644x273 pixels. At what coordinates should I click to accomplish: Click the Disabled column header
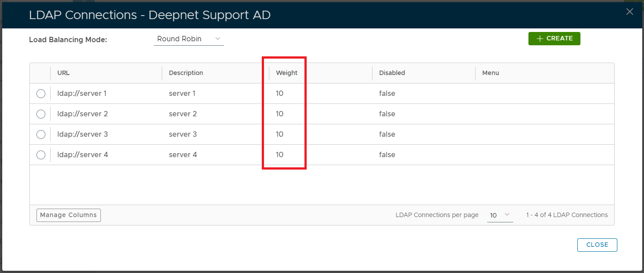(x=392, y=73)
